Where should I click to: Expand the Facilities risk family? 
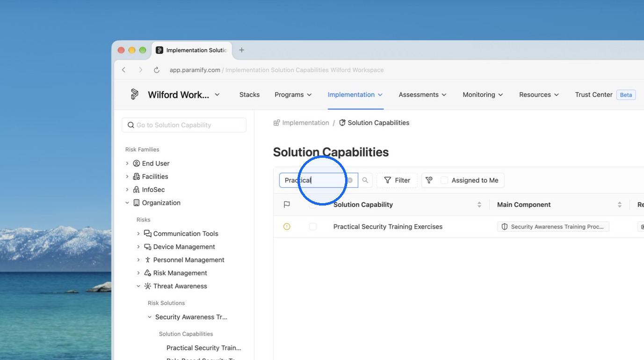[127, 176]
